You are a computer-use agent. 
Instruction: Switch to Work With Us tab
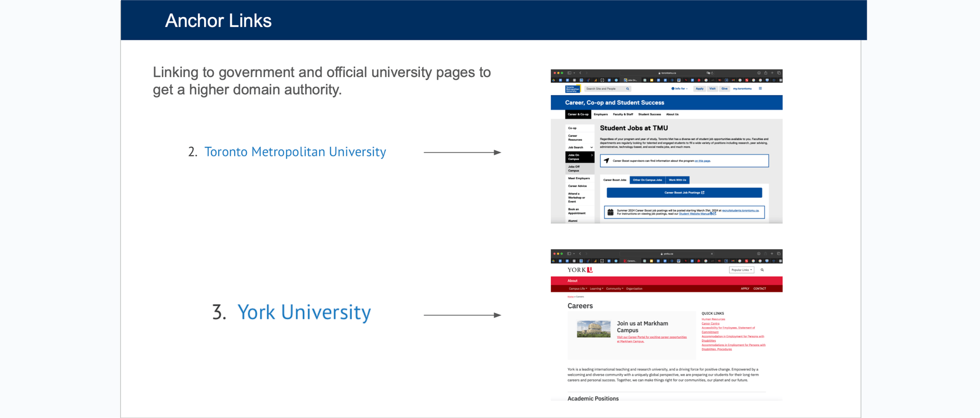[x=677, y=180]
